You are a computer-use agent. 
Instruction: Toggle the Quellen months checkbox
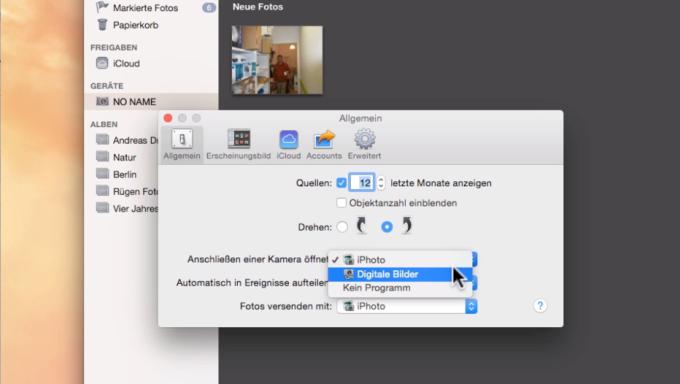point(341,183)
